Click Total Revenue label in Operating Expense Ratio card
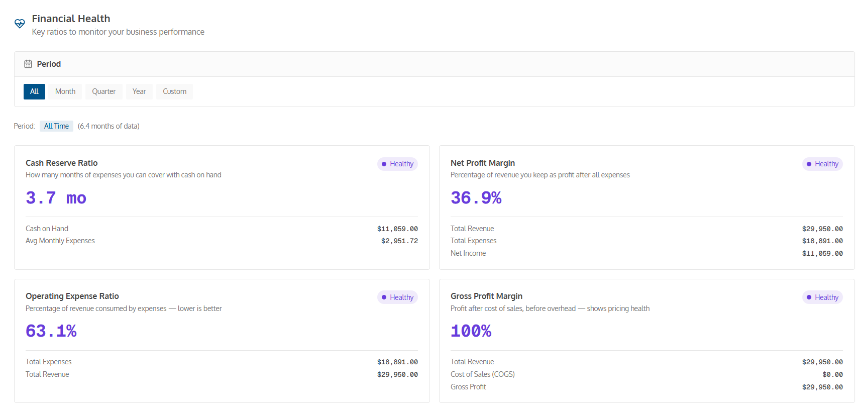Screen dimensions: 868x412 pyautogui.click(x=47, y=374)
